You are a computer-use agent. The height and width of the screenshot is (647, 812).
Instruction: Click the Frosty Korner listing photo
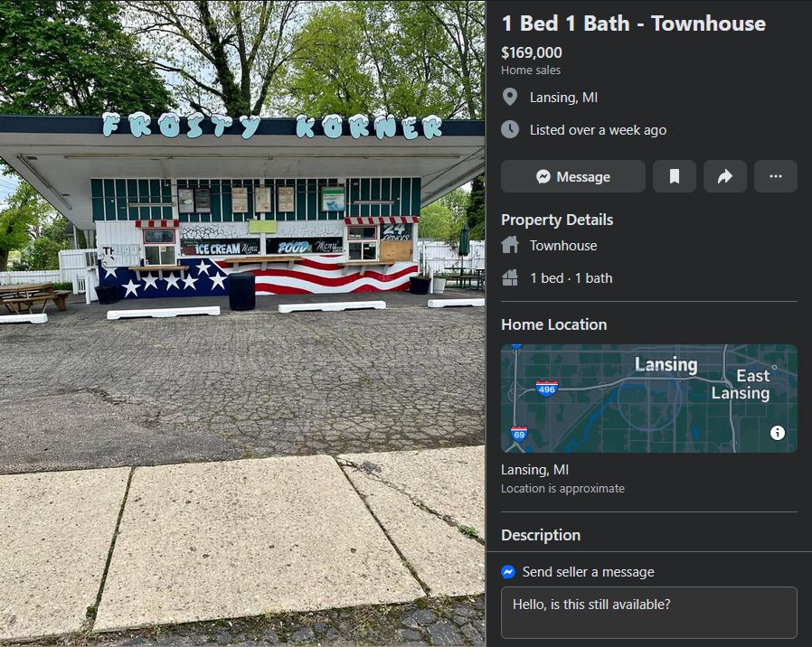[242, 323]
